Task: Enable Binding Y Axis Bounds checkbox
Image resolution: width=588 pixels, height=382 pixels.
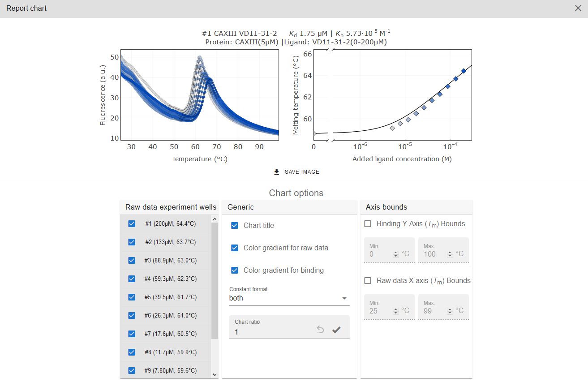Action: point(368,224)
